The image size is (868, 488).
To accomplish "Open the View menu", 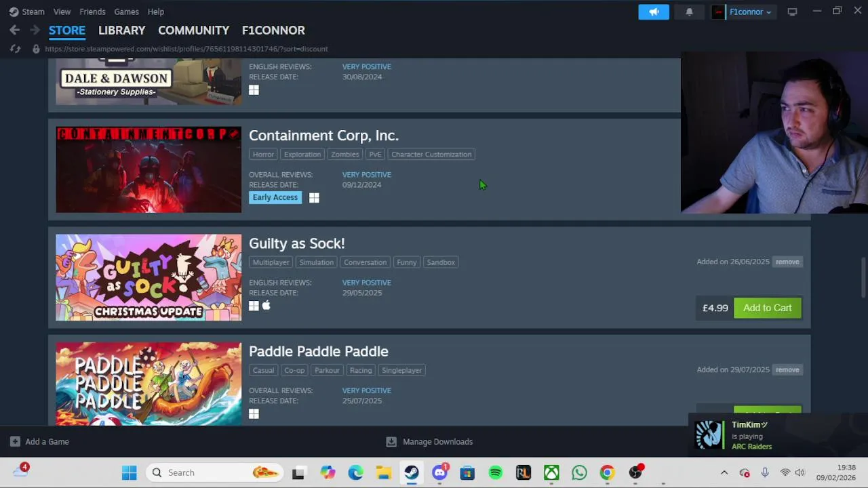I will 62,12.
